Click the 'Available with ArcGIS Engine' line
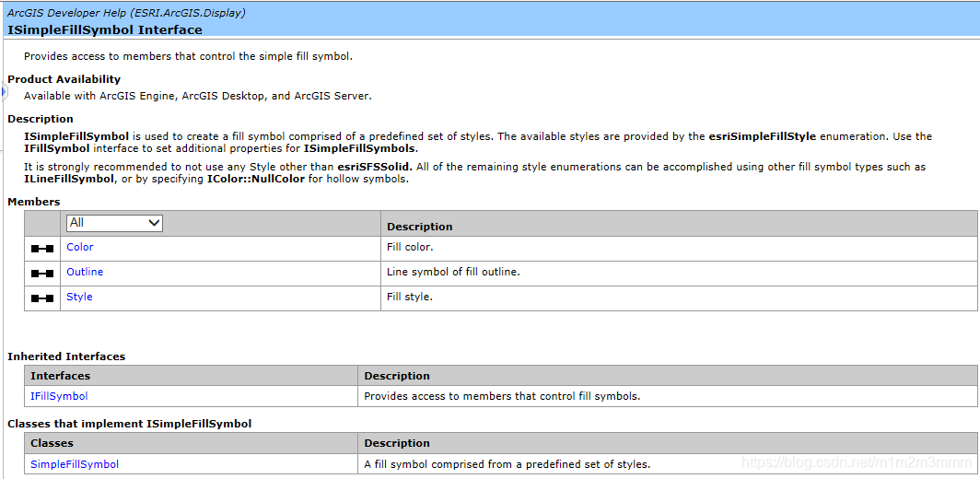This screenshot has height=479, width=980. 197,96
